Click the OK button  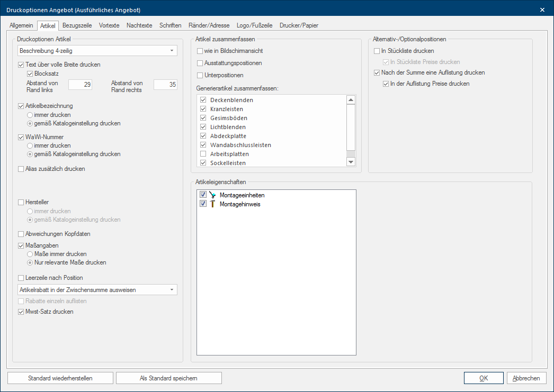click(x=484, y=378)
